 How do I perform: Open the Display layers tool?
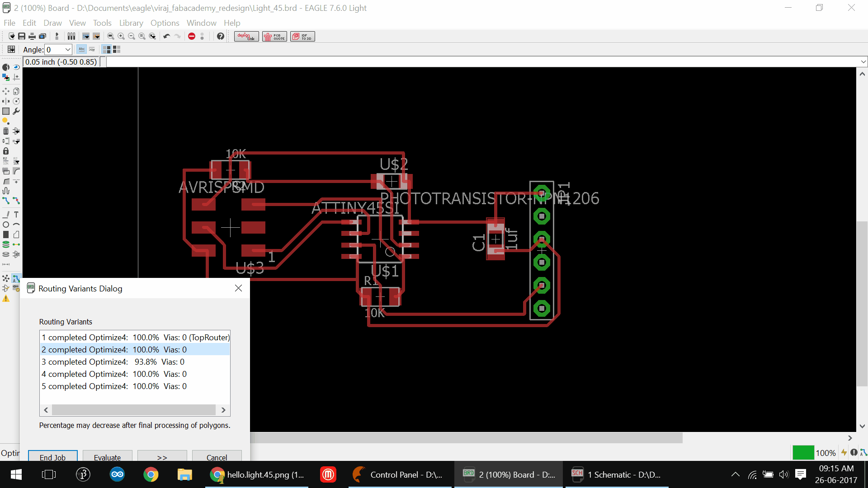6,77
